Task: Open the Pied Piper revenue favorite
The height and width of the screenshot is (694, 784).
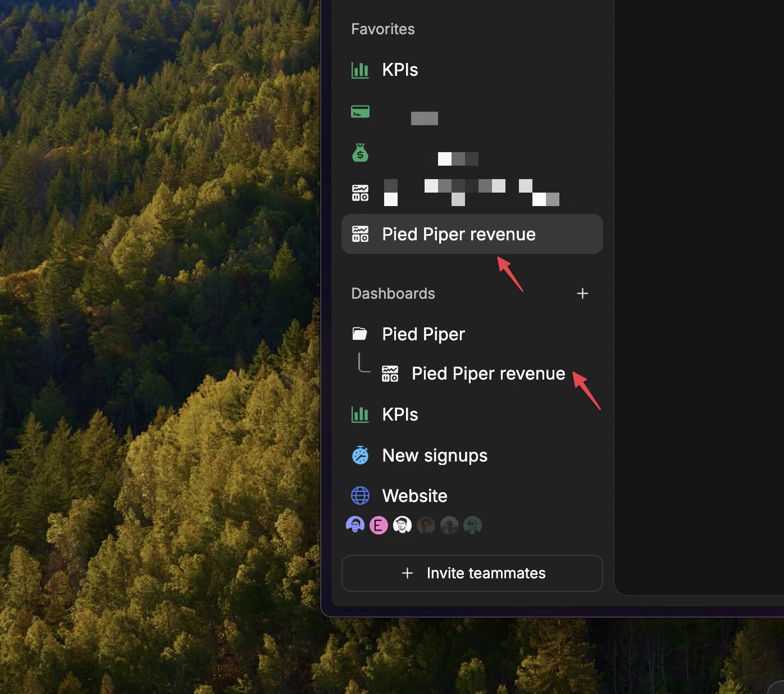Action: click(x=458, y=234)
